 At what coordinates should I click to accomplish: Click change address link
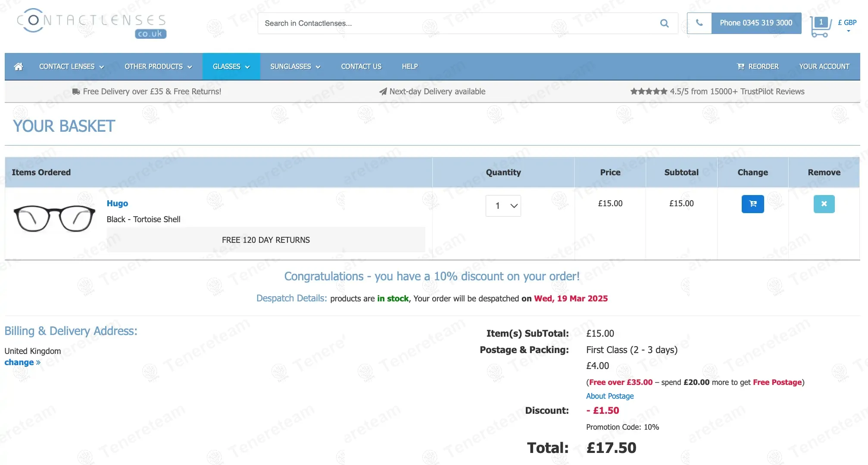pos(22,362)
